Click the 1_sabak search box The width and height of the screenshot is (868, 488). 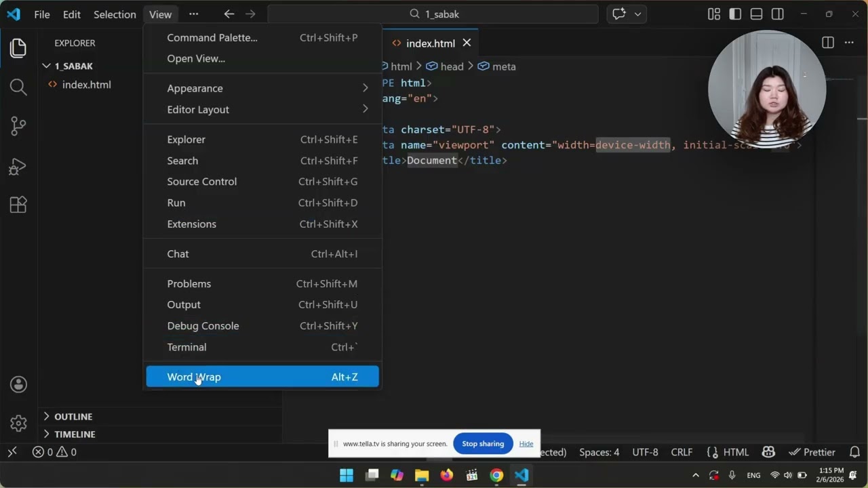[433, 14]
